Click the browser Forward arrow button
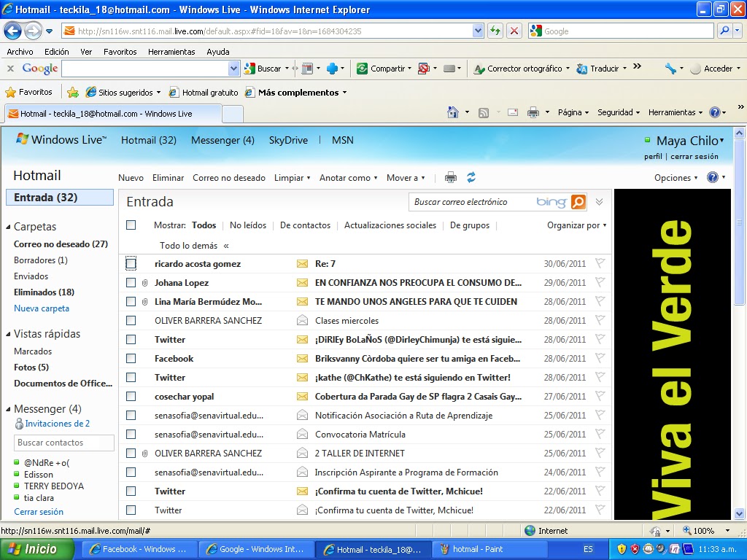 pos(33,31)
